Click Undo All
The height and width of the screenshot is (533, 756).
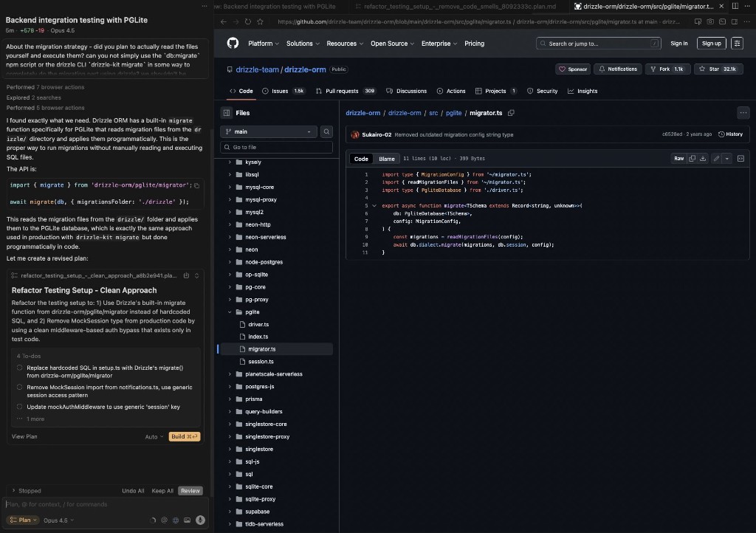[x=133, y=491]
